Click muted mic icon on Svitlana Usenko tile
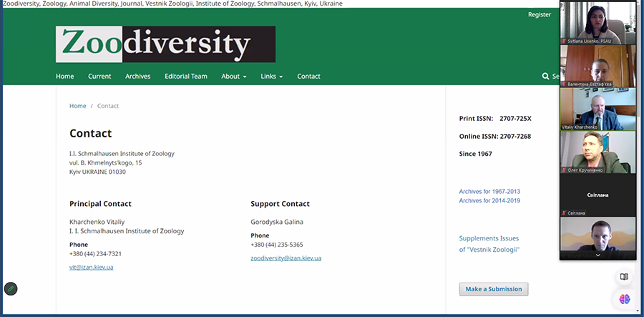The width and height of the screenshot is (644, 317). 564,41
